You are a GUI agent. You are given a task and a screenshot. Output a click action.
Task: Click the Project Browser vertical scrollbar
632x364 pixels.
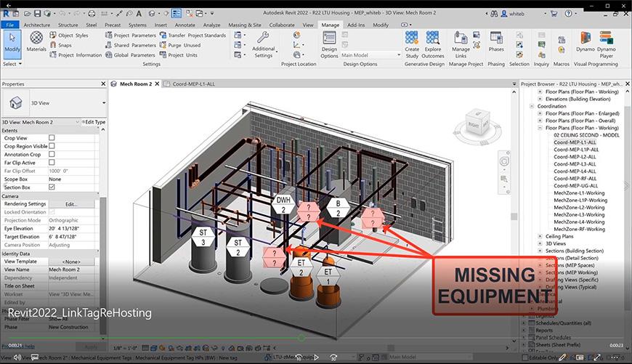[x=628, y=208]
